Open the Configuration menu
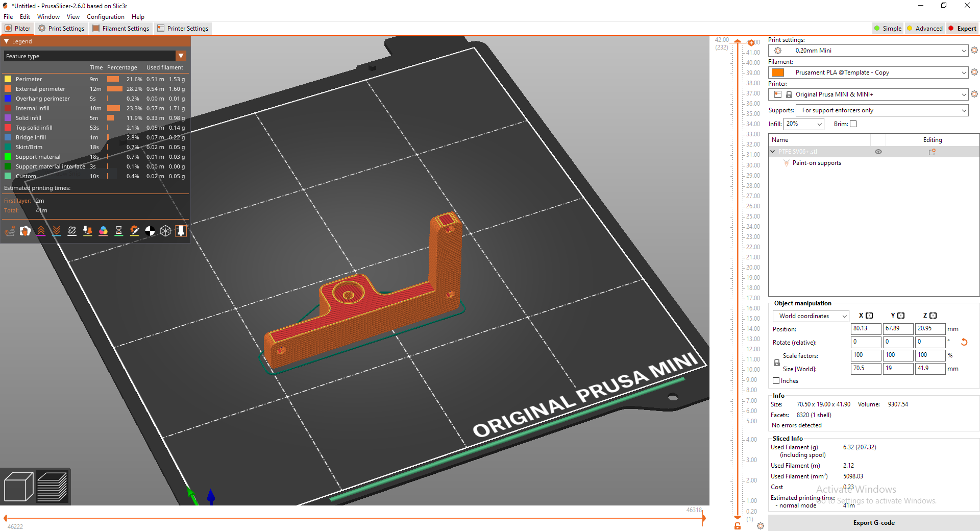Image resolution: width=980 pixels, height=531 pixels. click(x=105, y=17)
